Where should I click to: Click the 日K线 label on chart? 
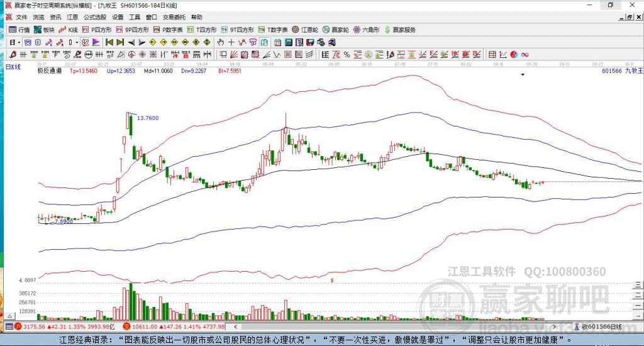click(13, 67)
